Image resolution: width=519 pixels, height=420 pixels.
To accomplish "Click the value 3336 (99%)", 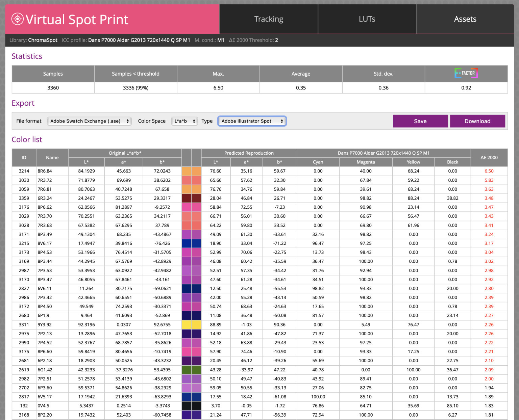I will click(x=135, y=88).
